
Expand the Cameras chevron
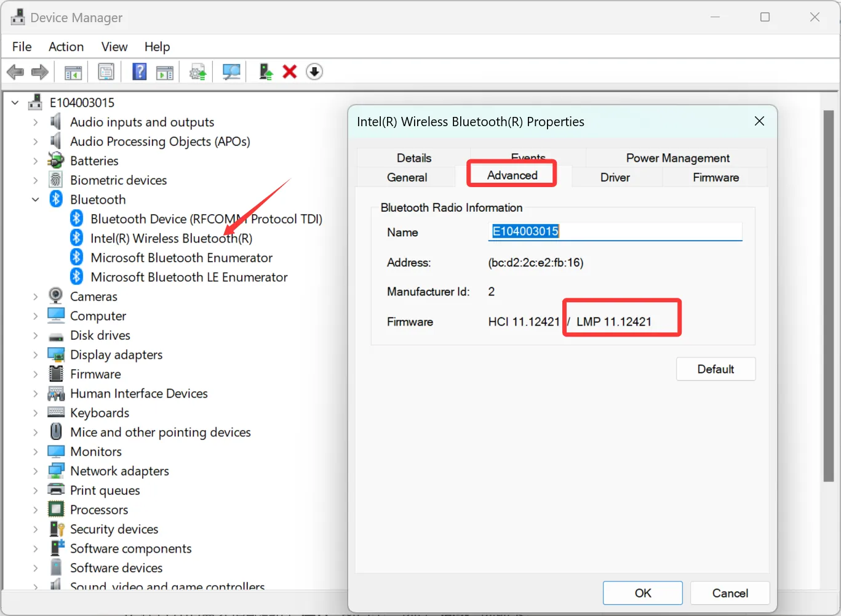36,297
